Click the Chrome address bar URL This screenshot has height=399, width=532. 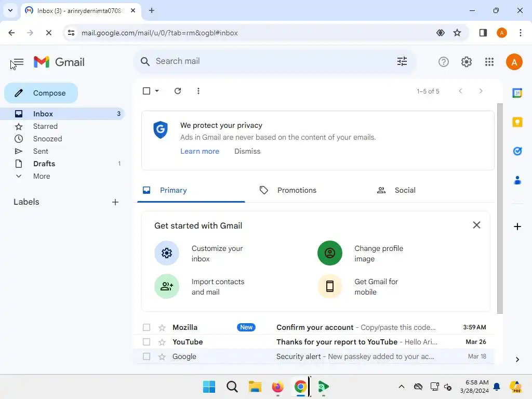tap(159, 33)
